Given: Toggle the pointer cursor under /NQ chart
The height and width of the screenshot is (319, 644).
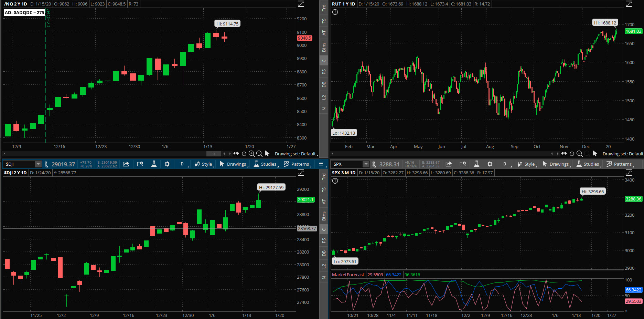Looking at the screenshot, I should point(267,154).
